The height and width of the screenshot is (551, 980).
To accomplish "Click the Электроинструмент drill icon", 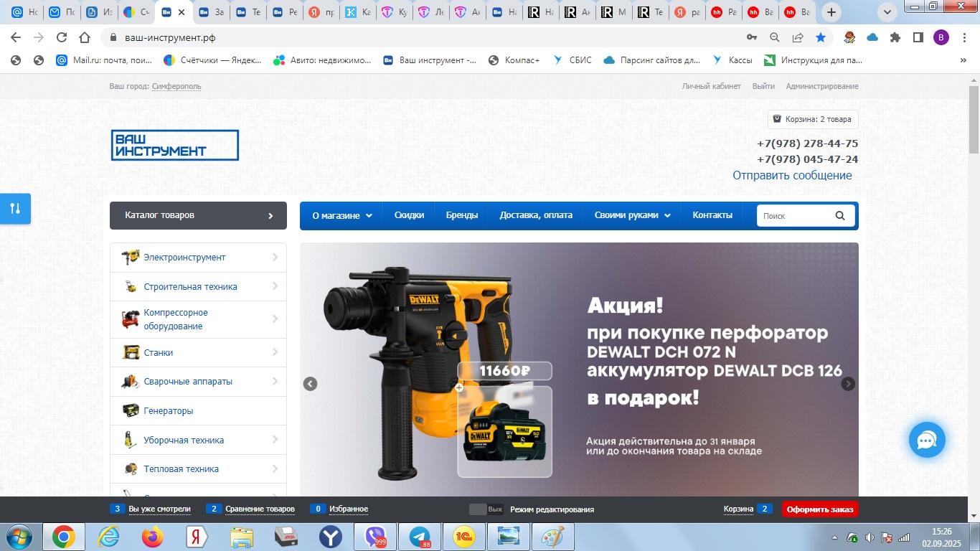I will tap(130, 257).
